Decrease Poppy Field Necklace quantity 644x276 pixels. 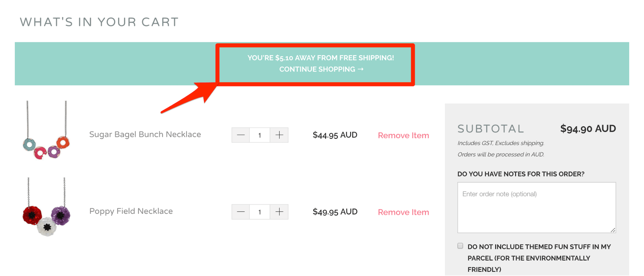(x=241, y=212)
